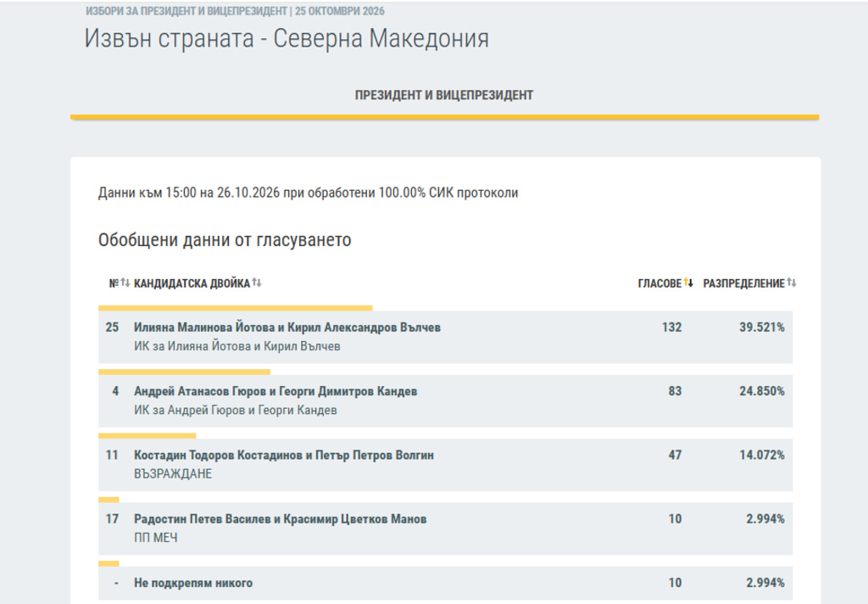Click the 14.072% distribution value
The width and height of the screenshot is (868, 604).
pos(762,455)
